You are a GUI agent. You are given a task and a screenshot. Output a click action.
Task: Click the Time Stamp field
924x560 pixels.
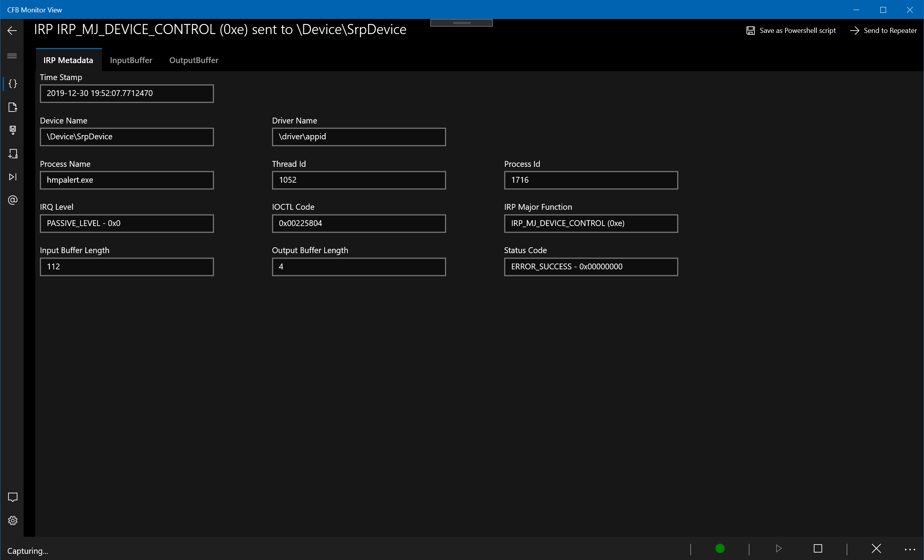pyautogui.click(x=127, y=94)
